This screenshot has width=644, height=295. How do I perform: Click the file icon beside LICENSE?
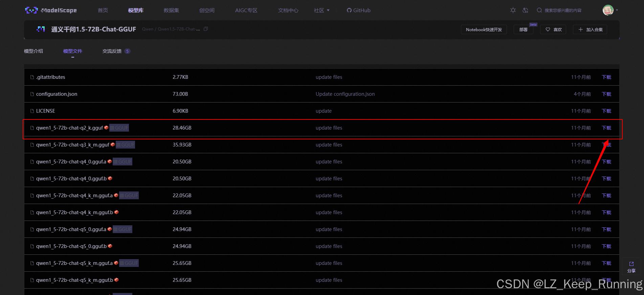point(32,111)
